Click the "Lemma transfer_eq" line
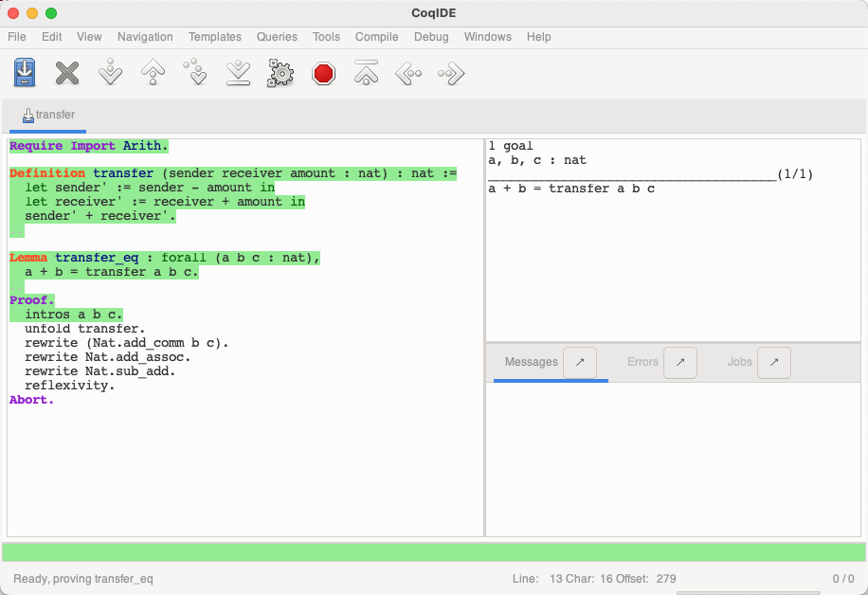This screenshot has height=595, width=868. (165, 258)
